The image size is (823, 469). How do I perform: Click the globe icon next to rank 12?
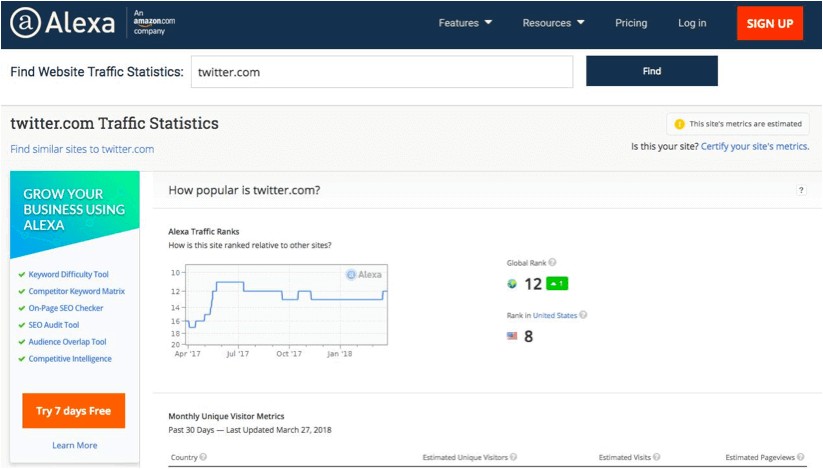pyautogui.click(x=512, y=284)
